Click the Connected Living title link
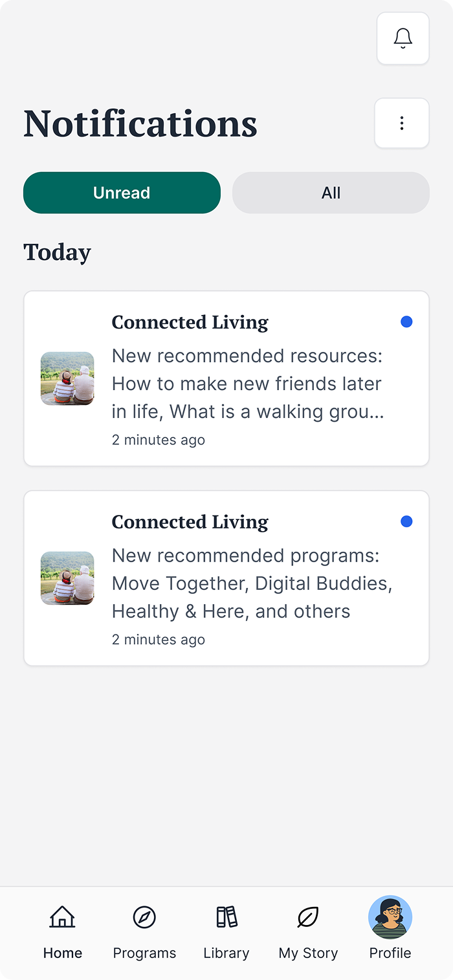Image resolution: width=453 pixels, height=980 pixels. 190,321
